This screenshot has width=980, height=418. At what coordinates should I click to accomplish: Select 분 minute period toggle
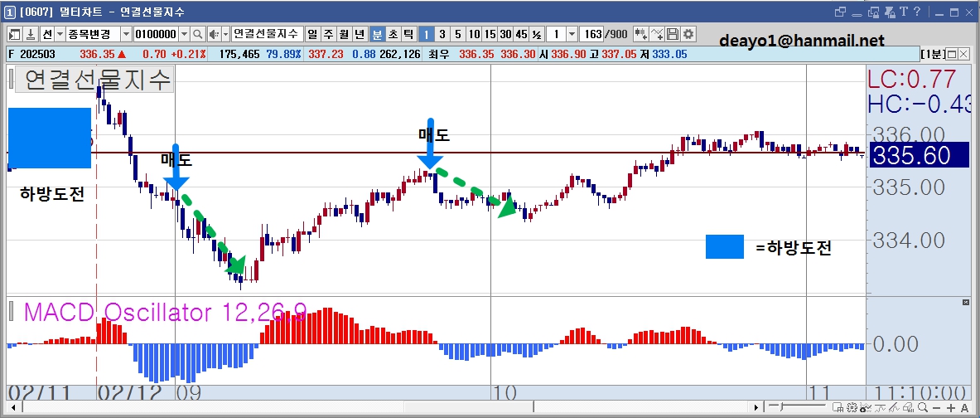point(377,33)
